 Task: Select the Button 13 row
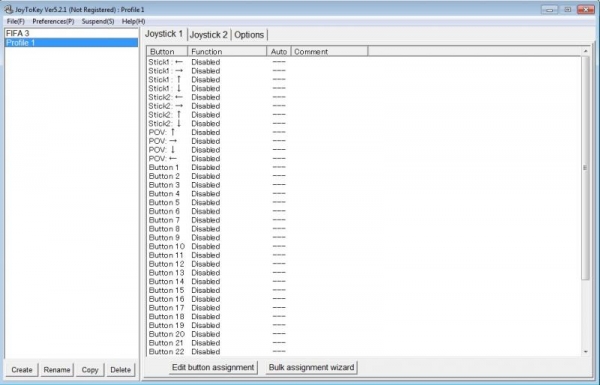[x=364, y=273]
